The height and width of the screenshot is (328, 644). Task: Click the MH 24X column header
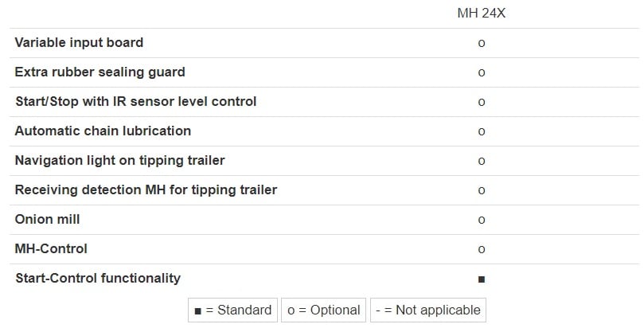coord(482,14)
